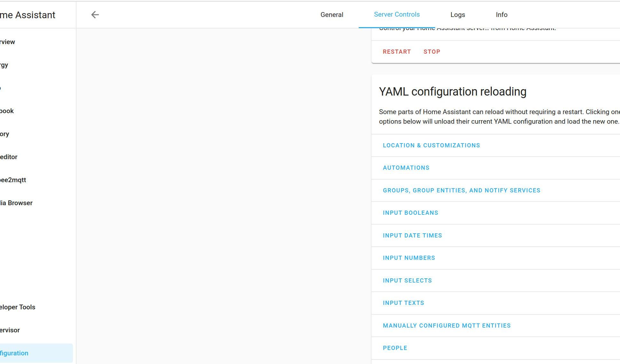Reload Groups, Group Entities, and Notify Services
The width and height of the screenshot is (620, 364).
coord(461,190)
